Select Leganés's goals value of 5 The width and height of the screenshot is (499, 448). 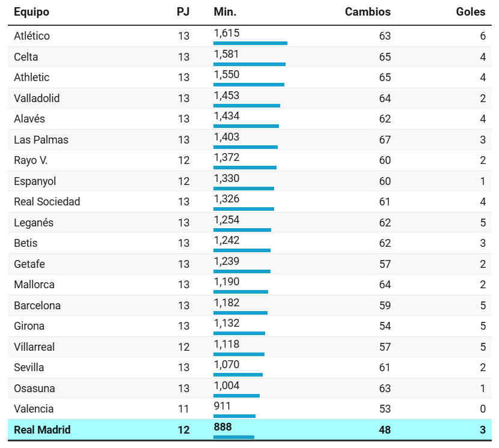point(483,223)
